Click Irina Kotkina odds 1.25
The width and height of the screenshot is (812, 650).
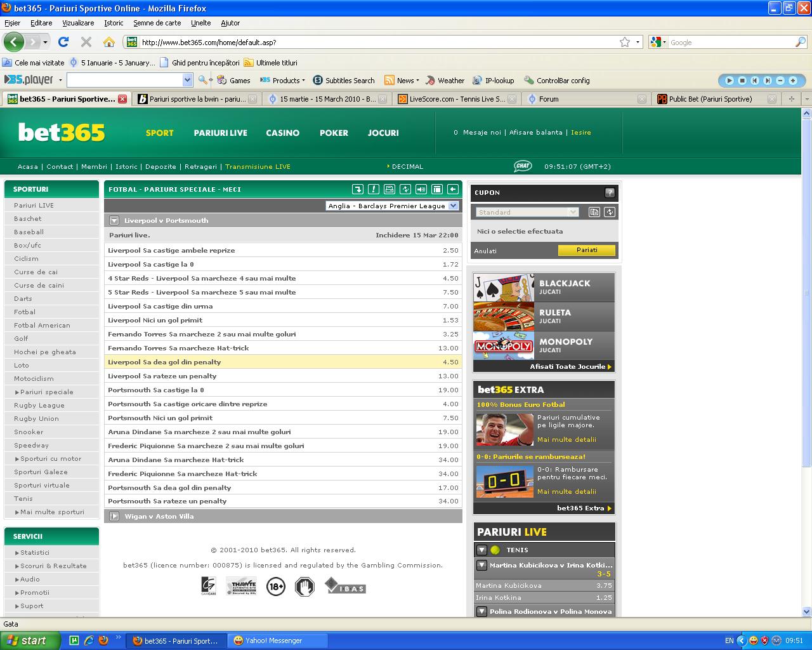(604, 597)
